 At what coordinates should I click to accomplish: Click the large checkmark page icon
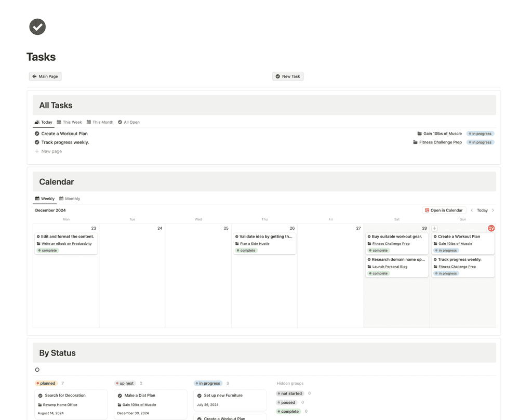coord(37,27)
